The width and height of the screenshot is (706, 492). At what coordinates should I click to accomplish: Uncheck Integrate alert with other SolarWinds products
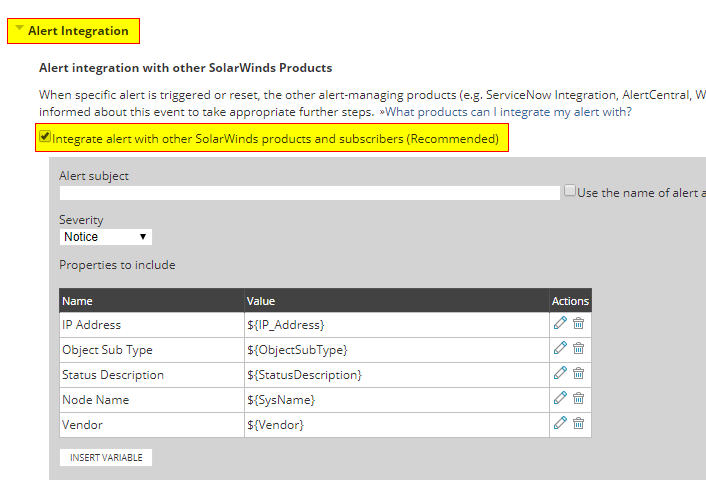tap(45, 137)
